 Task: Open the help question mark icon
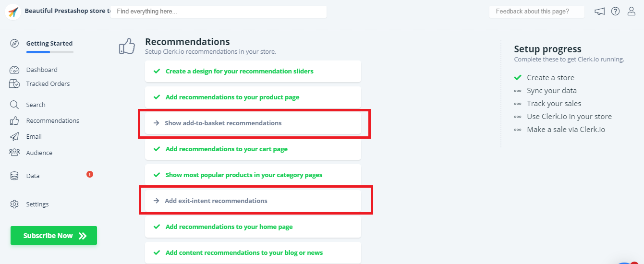(x=615, y=12)
